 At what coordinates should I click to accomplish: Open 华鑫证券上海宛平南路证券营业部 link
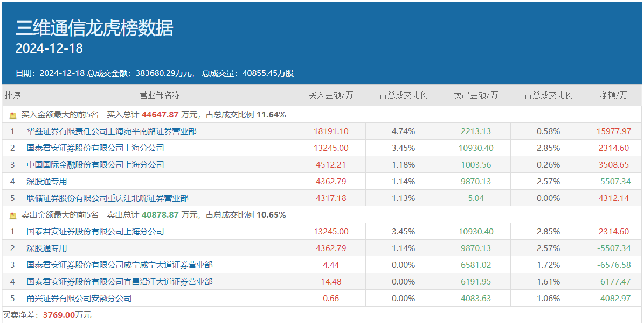[x=112, y=131]
